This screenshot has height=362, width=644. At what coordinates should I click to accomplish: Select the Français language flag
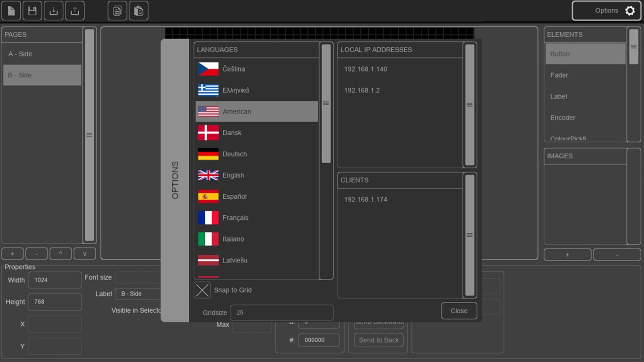[x=208, y=218]
